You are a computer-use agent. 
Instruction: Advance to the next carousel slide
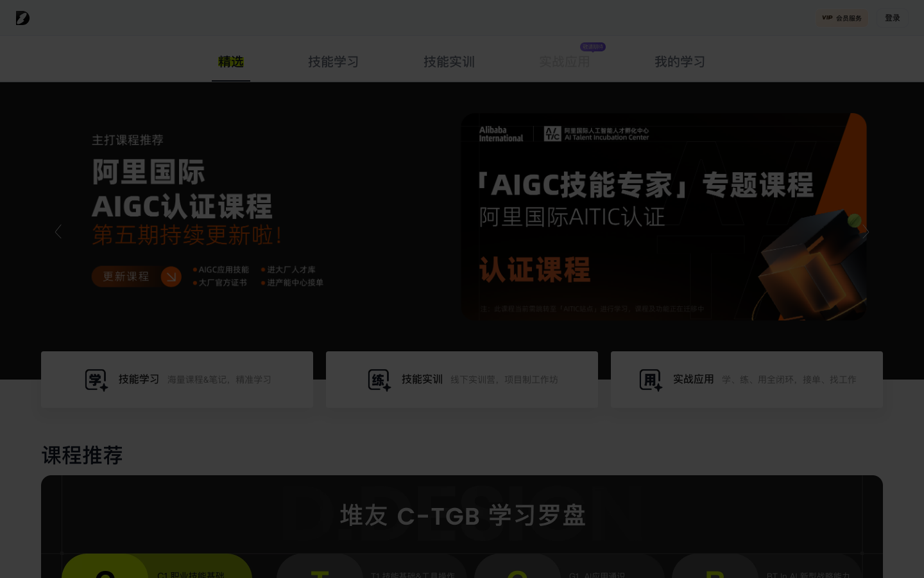[866, 232]
